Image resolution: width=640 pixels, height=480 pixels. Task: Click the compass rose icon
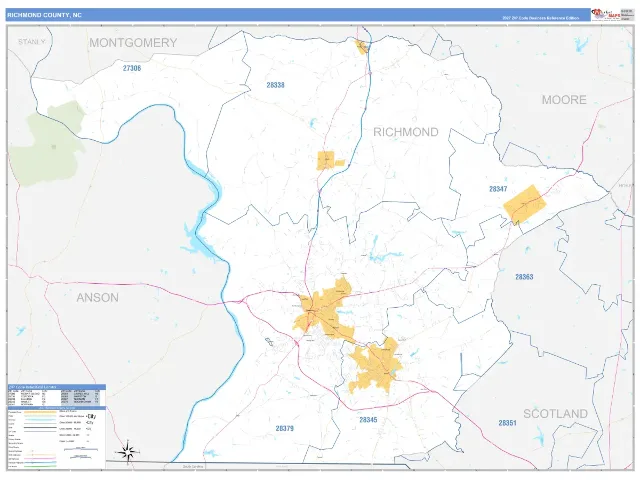click(x=127, y=452)
